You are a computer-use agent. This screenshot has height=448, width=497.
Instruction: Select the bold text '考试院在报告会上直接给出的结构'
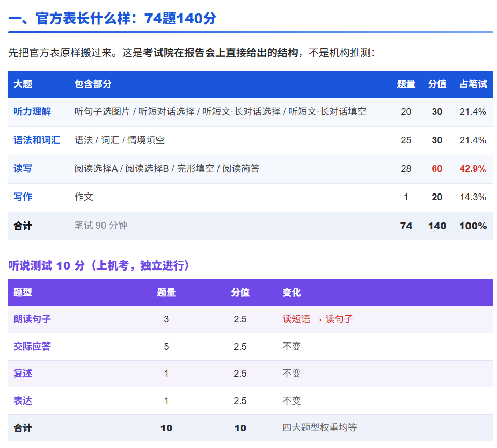221,53
